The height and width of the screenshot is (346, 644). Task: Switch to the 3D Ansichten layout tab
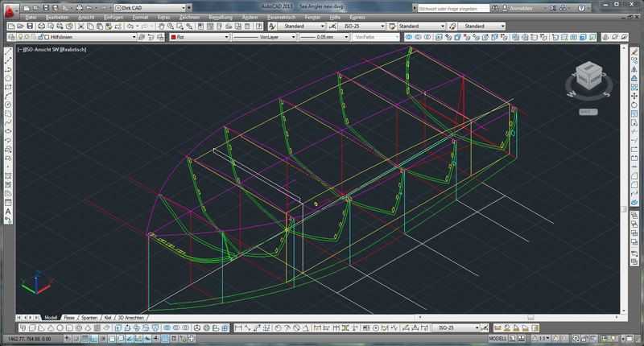pyautogui.click(x=131, y=318)
